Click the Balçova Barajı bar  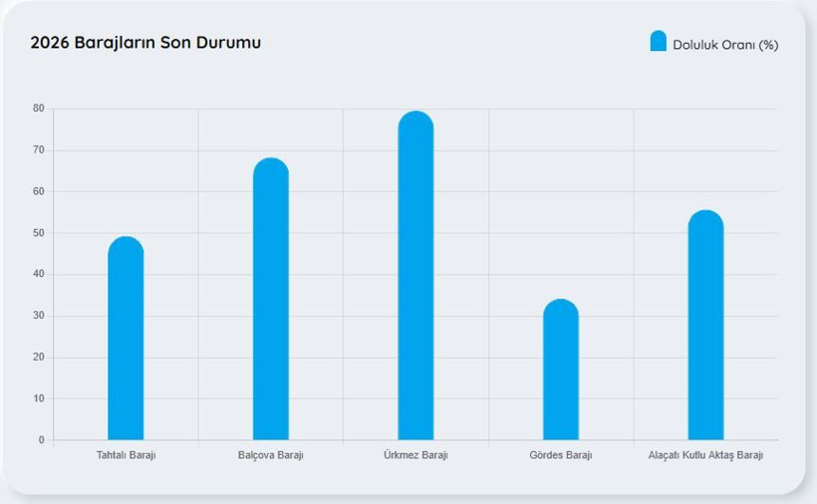271,299
